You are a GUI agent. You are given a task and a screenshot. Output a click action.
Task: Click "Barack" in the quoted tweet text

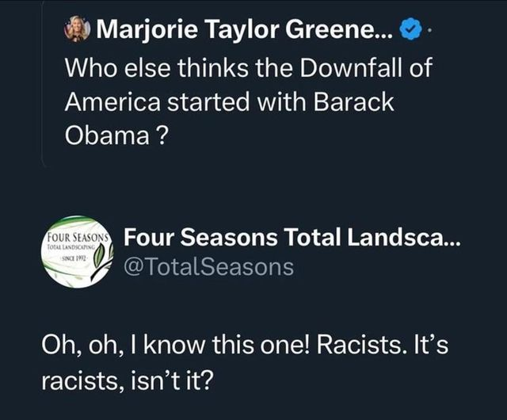[x=353, y=102]
